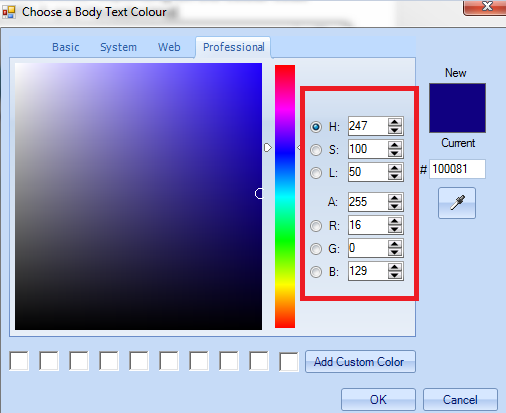
Task: Switch to the System tab
Action: click(118, 47)
